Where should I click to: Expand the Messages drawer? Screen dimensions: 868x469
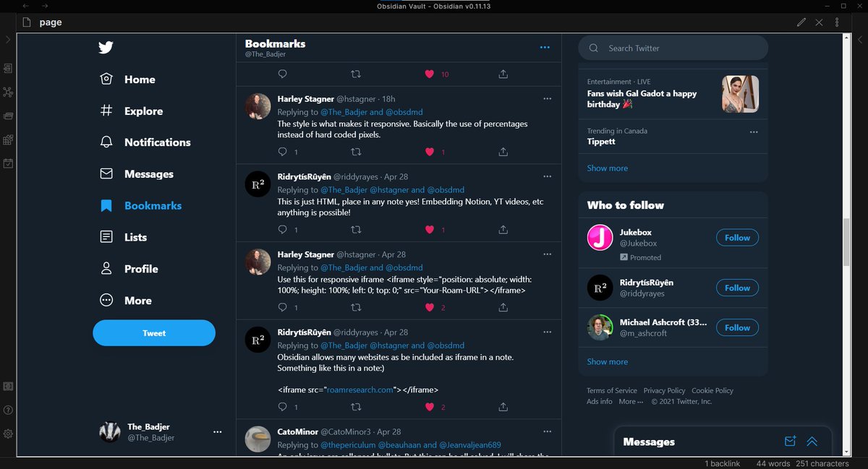coord(812,442)
